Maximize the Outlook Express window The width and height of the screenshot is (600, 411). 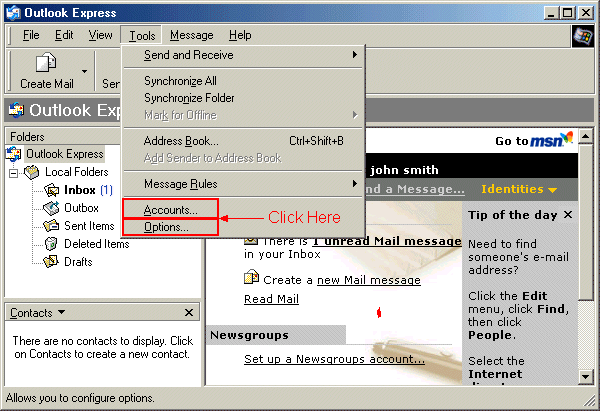567,13
